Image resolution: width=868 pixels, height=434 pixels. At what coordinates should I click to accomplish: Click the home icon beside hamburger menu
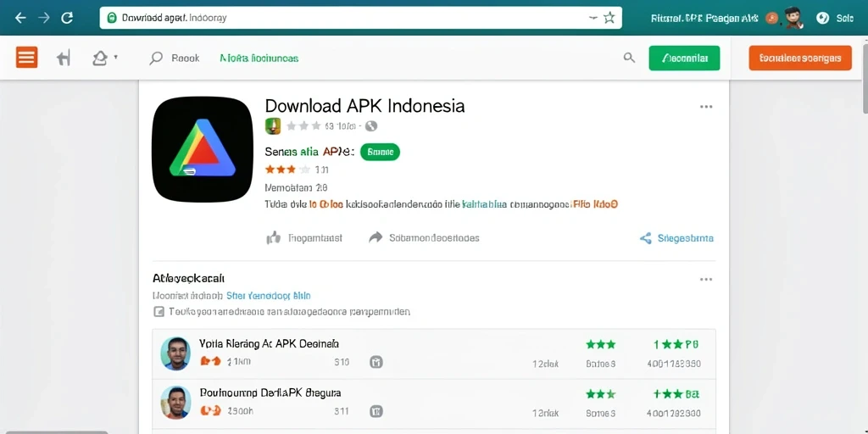point(64,58)
